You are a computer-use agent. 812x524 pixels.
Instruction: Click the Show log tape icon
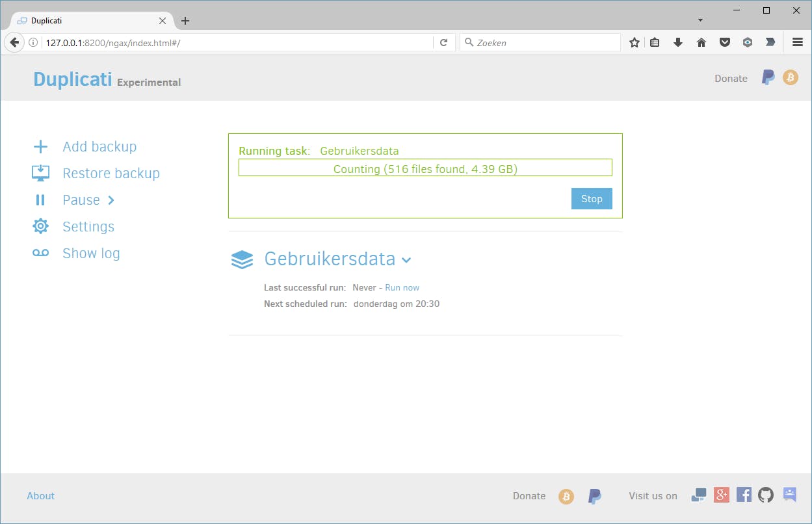(x=40, y=253)
